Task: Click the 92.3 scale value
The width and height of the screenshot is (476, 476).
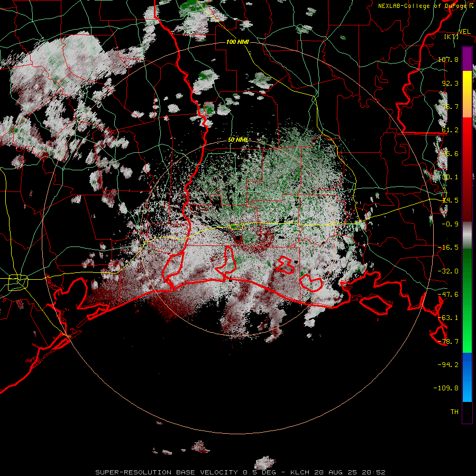Action: point(450,83)
